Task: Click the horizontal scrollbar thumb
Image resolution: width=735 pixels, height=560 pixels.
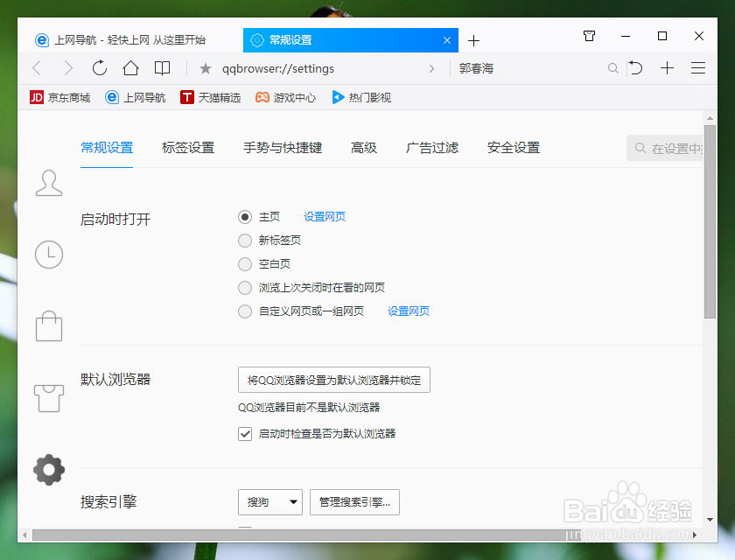Action: pos(306,535)
